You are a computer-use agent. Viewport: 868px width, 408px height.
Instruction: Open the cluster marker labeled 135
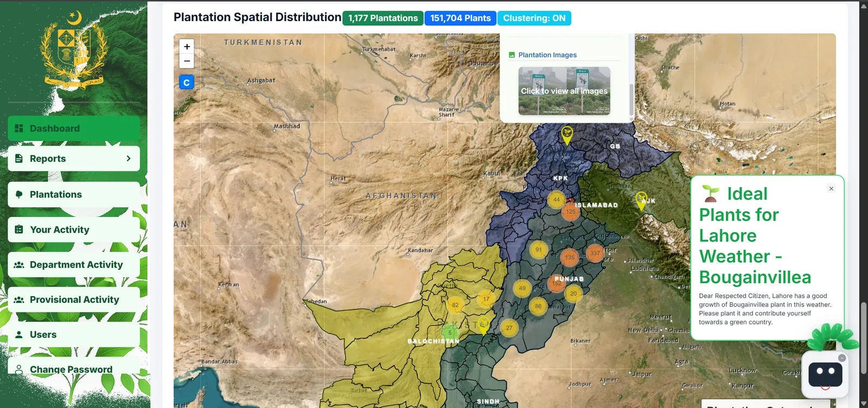tap(570, 258)
